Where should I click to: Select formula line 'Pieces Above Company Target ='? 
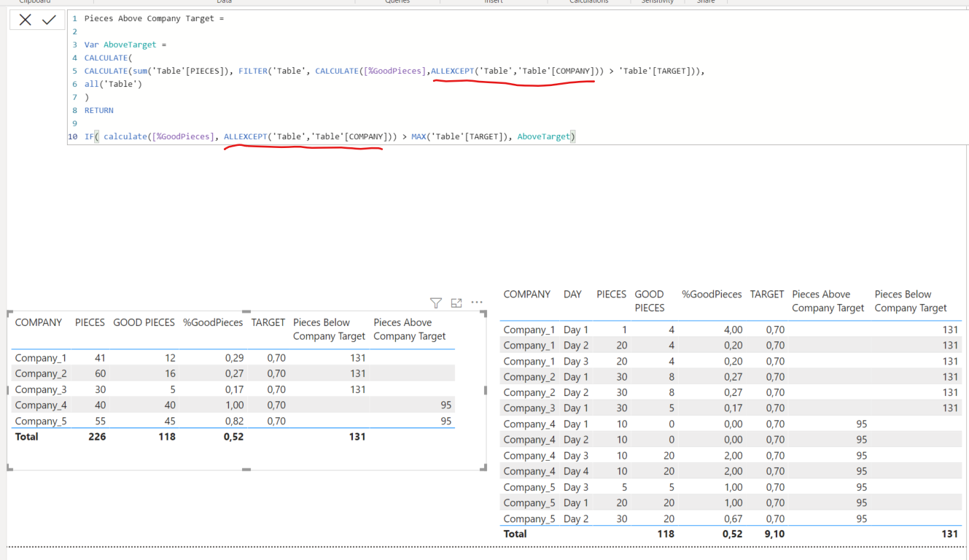[154, 18]
